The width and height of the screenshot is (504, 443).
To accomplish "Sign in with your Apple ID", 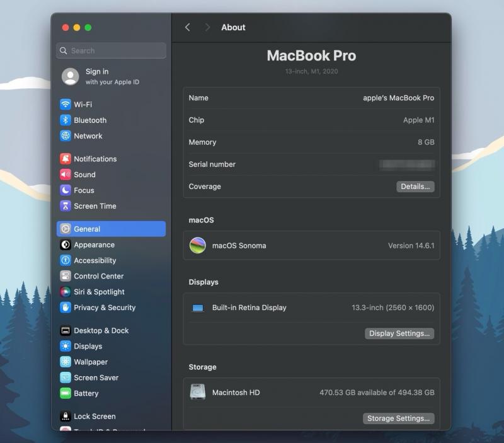I will coord(112,76).
